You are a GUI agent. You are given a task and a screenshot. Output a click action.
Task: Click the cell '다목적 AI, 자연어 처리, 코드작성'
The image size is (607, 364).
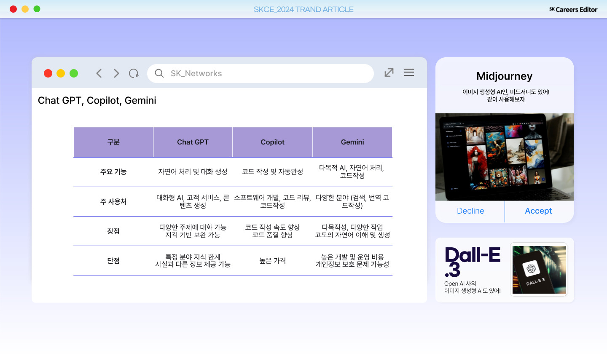[x=352, y=172]
